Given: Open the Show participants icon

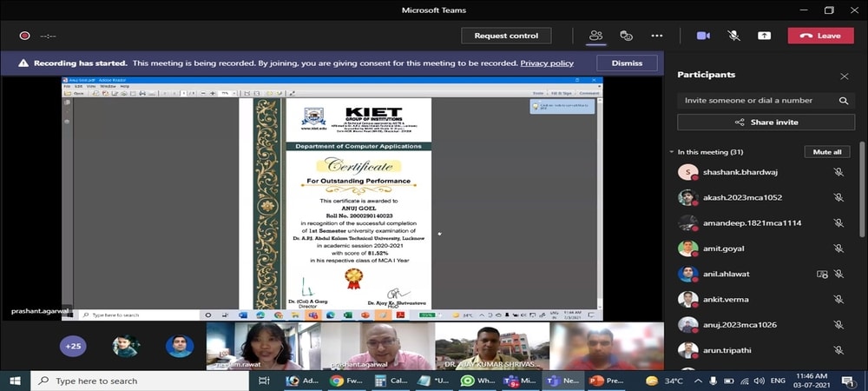Looking at the screenshot, I should click(x=595, y=36).
